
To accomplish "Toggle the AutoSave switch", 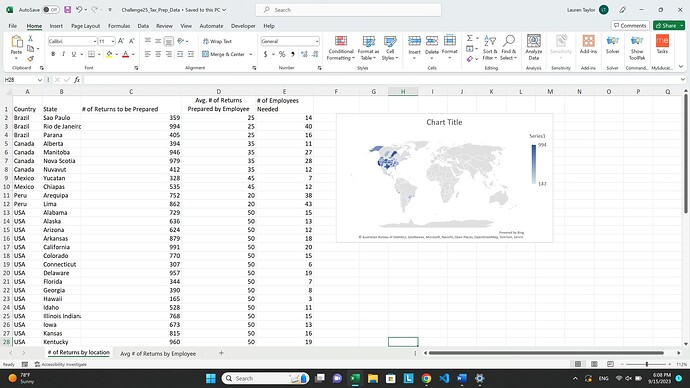I will (51, 9).
